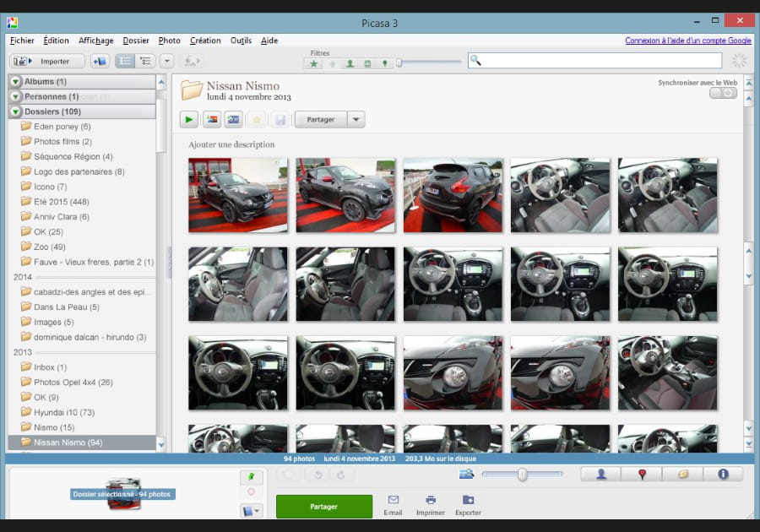
Task: Select the Eté 2015 (448) folder
Action: click(x=61, y=202)
